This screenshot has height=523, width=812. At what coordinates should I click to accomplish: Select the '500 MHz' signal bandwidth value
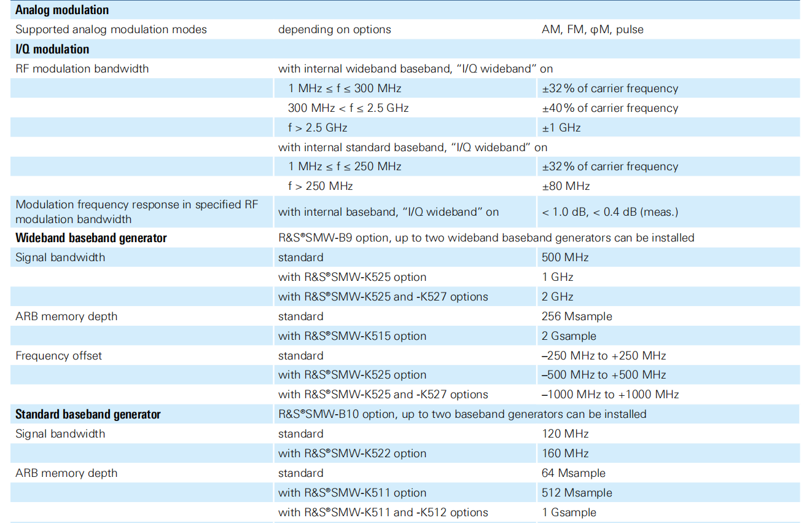click(x=565, y=258)
